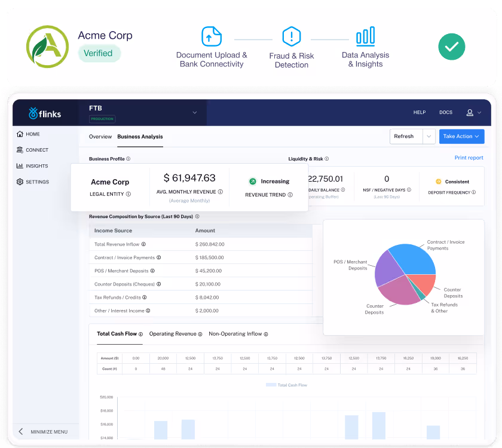Click the $ 185,500.00 amount cell

tap(209, 257)
